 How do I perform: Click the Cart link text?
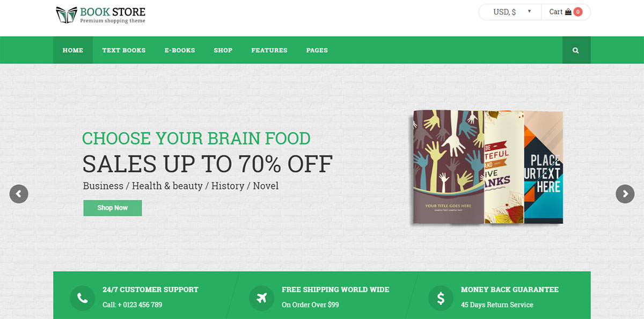pos(556,12)
